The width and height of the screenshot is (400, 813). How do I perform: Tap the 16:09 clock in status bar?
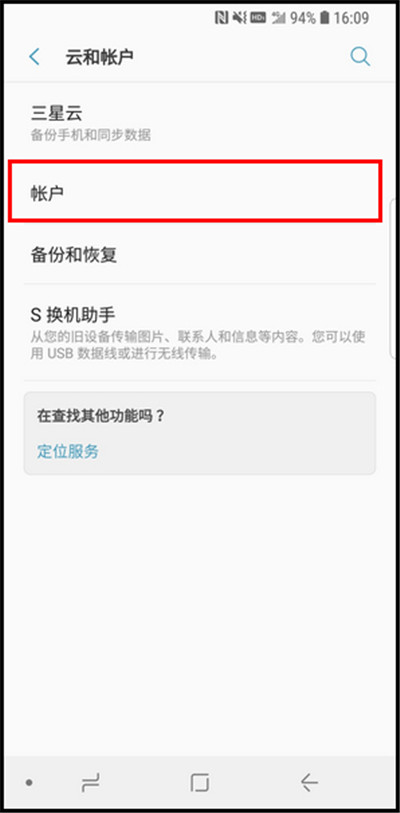click(x=351, y=18)
